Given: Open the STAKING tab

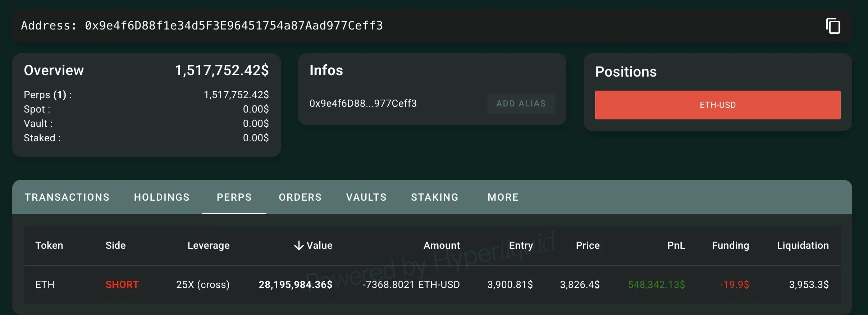Looking at the screenshot, I should (435, 197).
